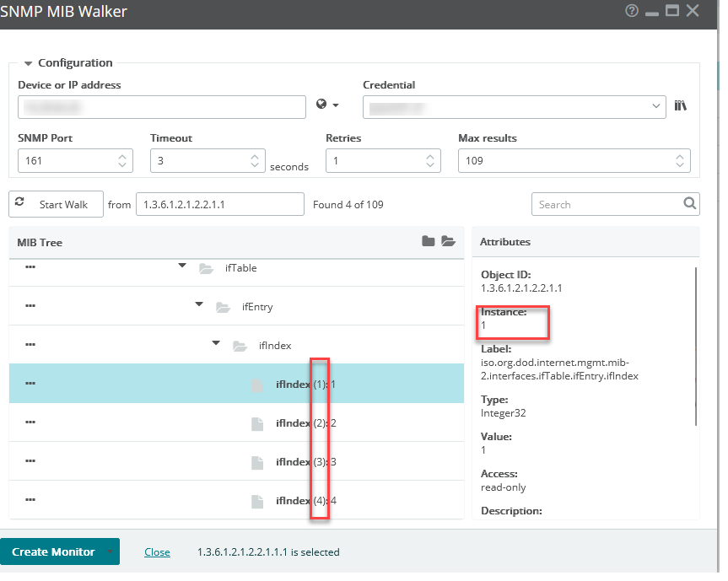Click the globe icon beside the IP field
The height and width of the screenshot is (581, 728).
click(323, 103)
